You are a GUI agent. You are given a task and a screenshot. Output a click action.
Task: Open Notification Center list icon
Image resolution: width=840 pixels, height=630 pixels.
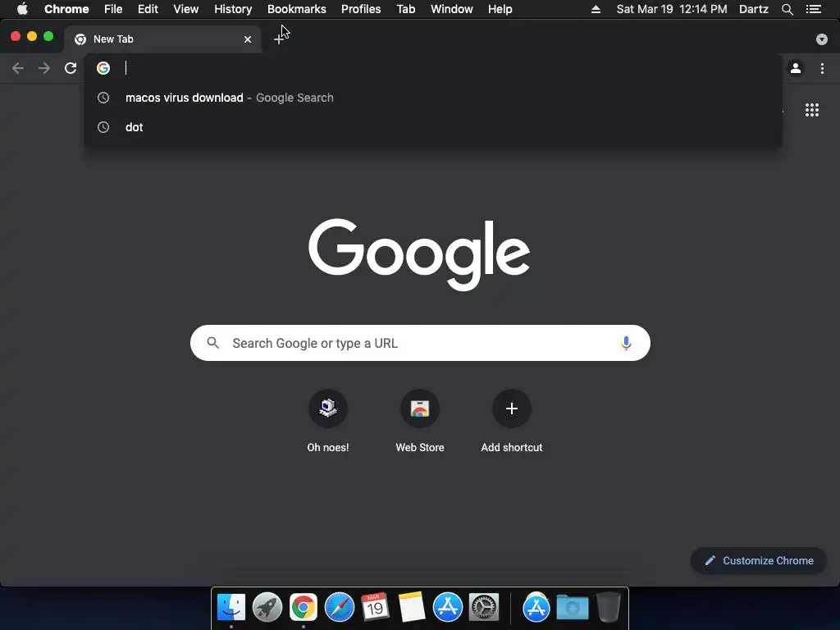(814, 9)
